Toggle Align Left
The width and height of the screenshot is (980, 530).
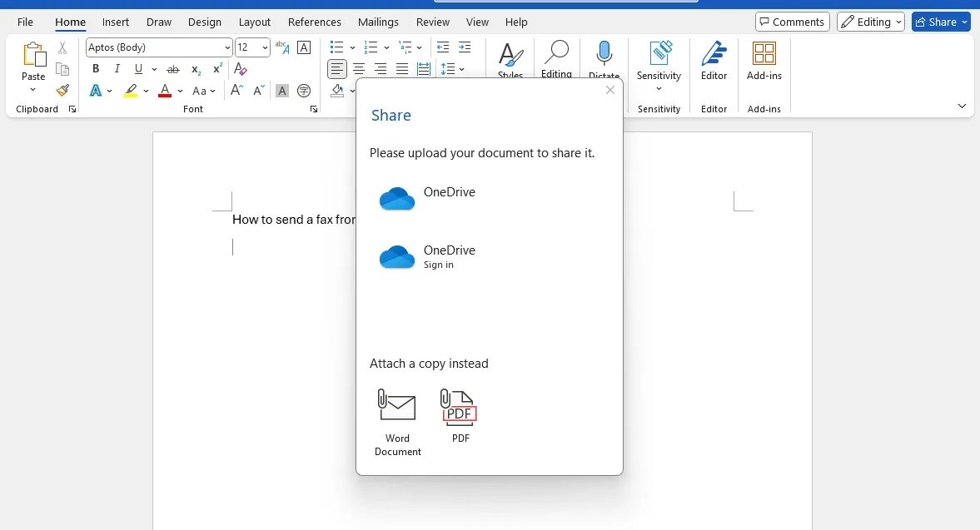(337, 69)
